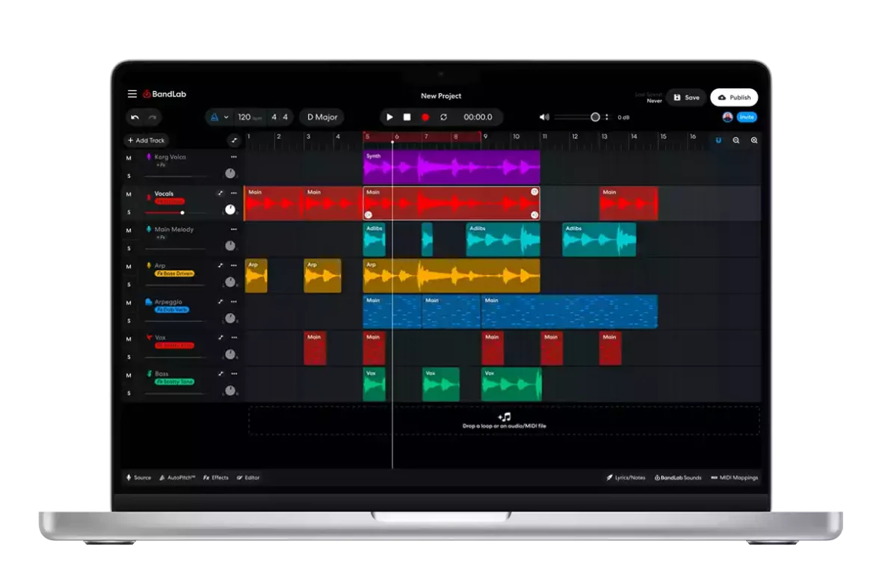Solo the Bass track
Screen dimensions: 882x588
click(x=129, y=392)
